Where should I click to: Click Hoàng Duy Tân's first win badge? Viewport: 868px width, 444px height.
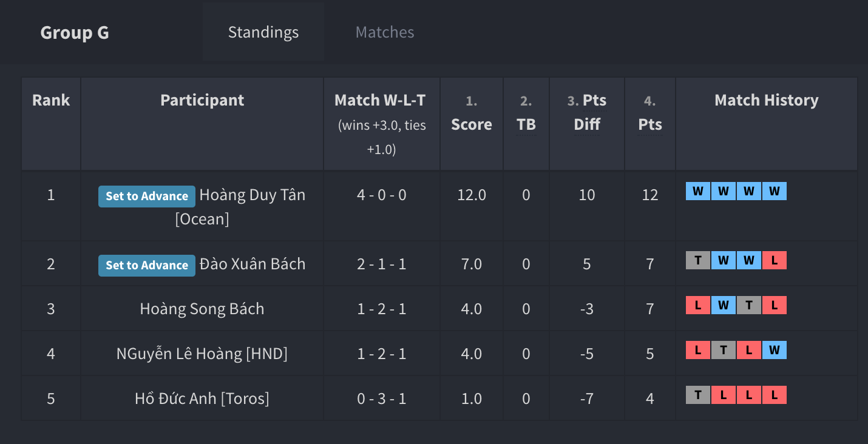click(698, 192)
